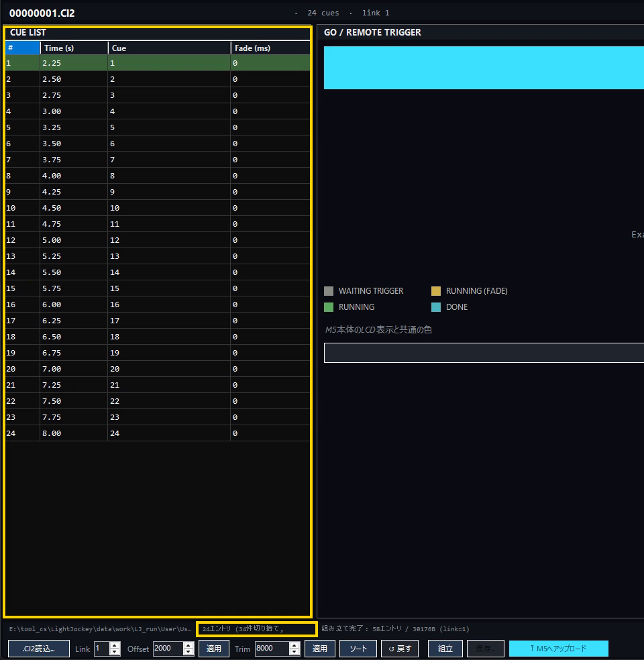Click the # column cell of row 13

(23, 256)
